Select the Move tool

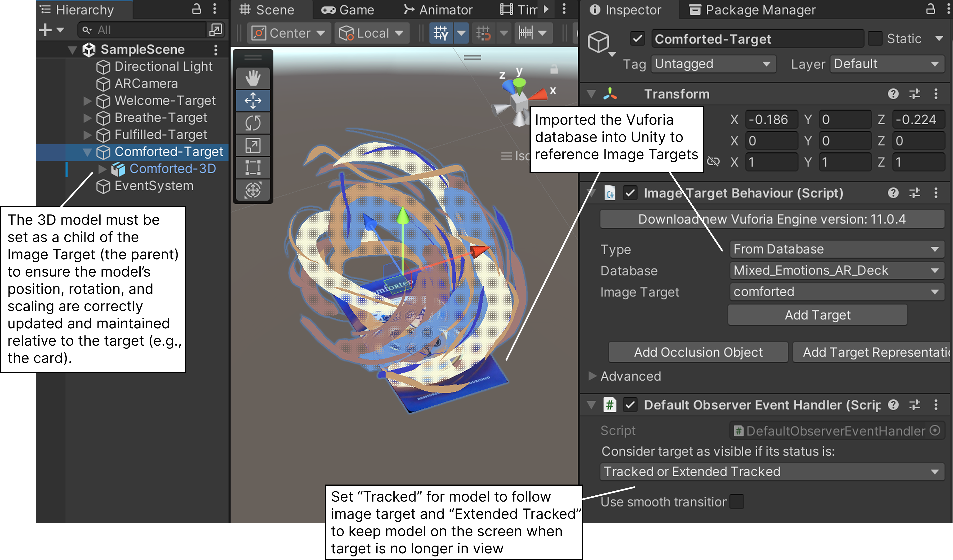pyautogui.click(x=253, y=101)
